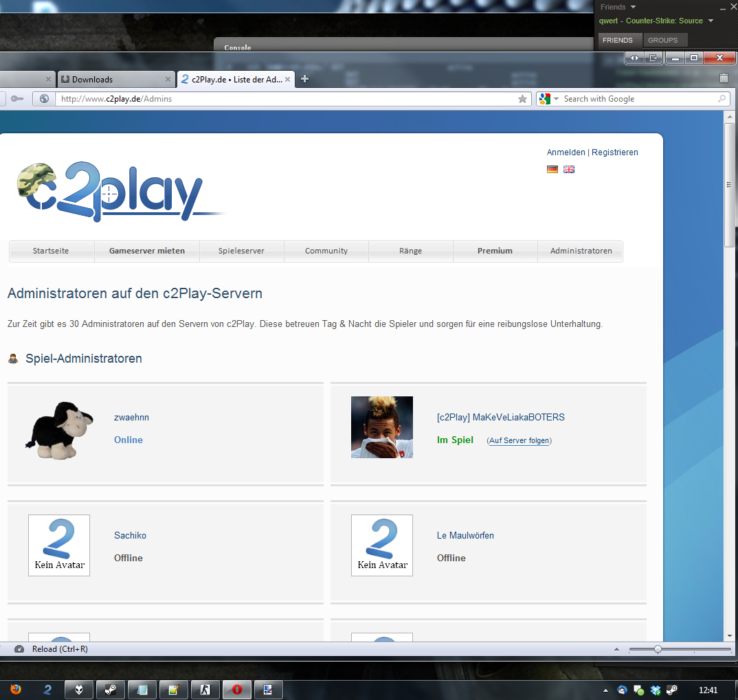Screen dimensions: 738x700
Task: Click the Registrieren link
Action: pyautogui.click(x=615, y=153)
